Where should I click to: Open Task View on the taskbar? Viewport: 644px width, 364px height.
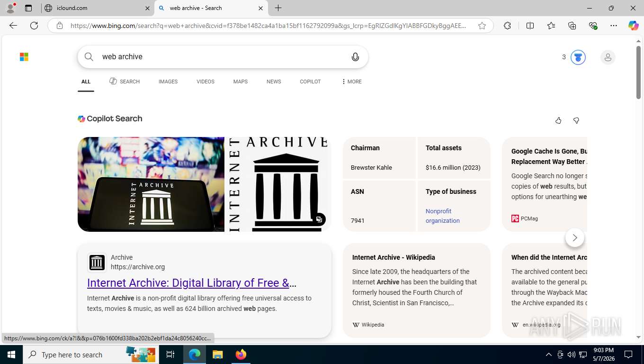tap(170, 355)
